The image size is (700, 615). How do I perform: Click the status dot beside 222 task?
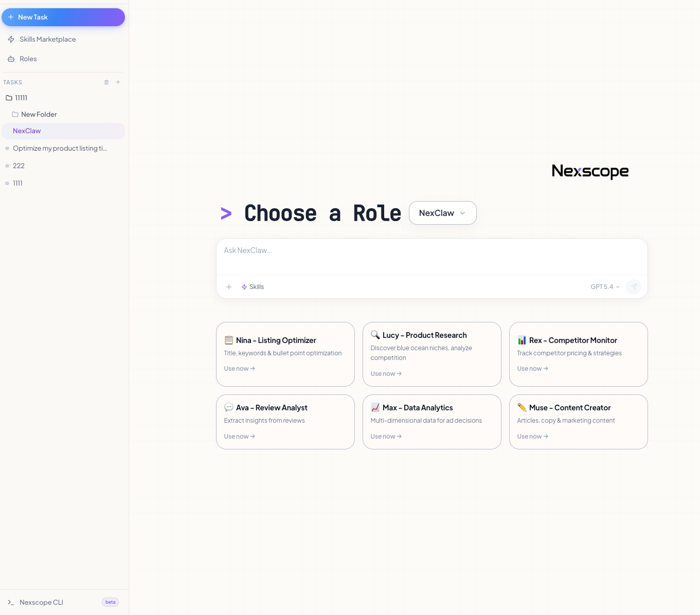[7, 166]
